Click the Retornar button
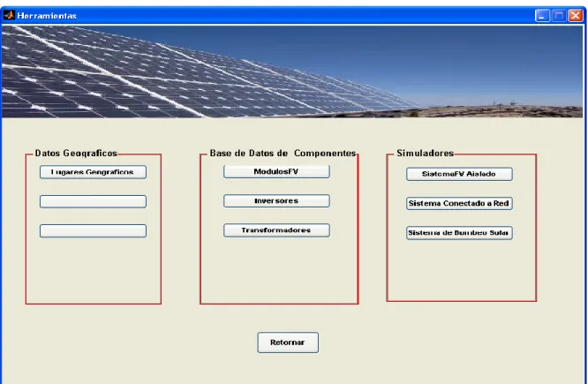The height and width of the screenshot is (384, 588). pyautogui.click(x=288, y=343)
